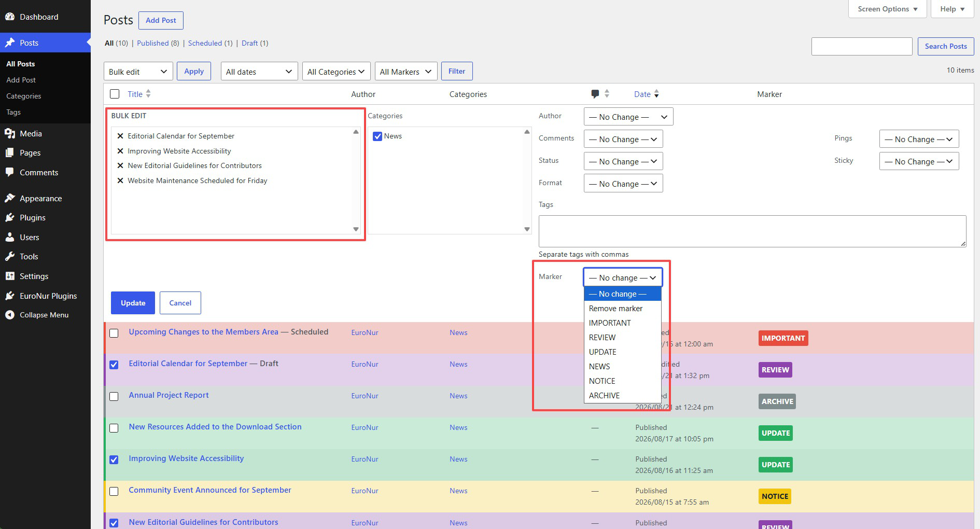Open the Author No Change dropdown
The width and height of the screenshot is (980, 529).
coord(628,117)
